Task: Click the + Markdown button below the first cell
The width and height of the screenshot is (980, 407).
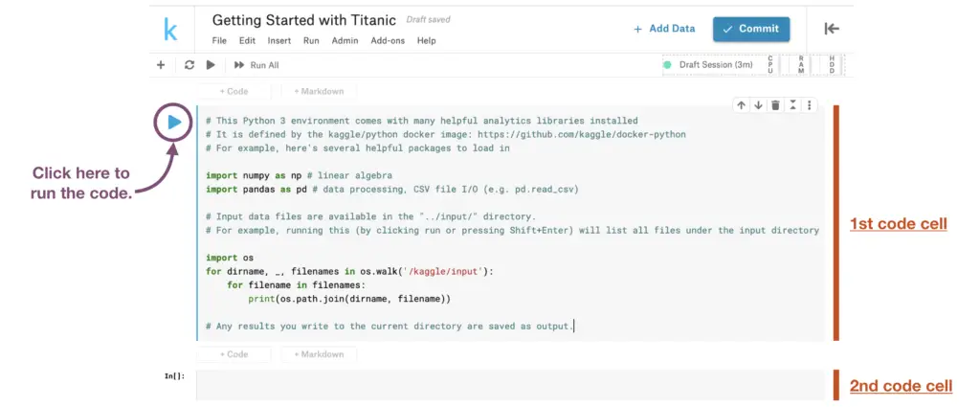Action: [319, 354]
